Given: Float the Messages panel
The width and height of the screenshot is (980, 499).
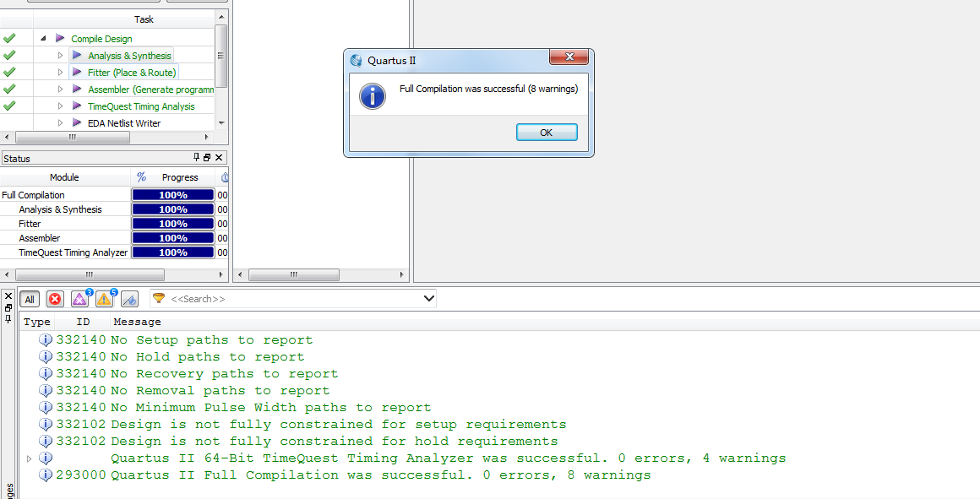Looking at the screenshot, I should click(8, 308).
